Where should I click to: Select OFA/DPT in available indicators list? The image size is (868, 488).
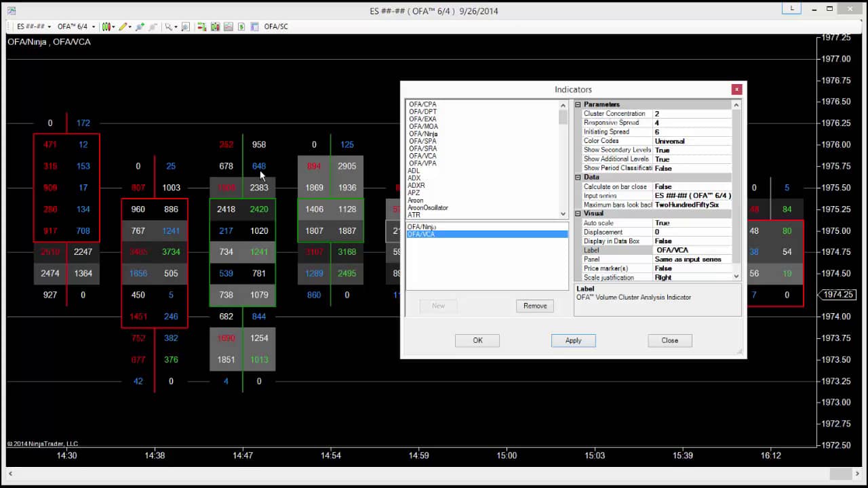point(422,112)
